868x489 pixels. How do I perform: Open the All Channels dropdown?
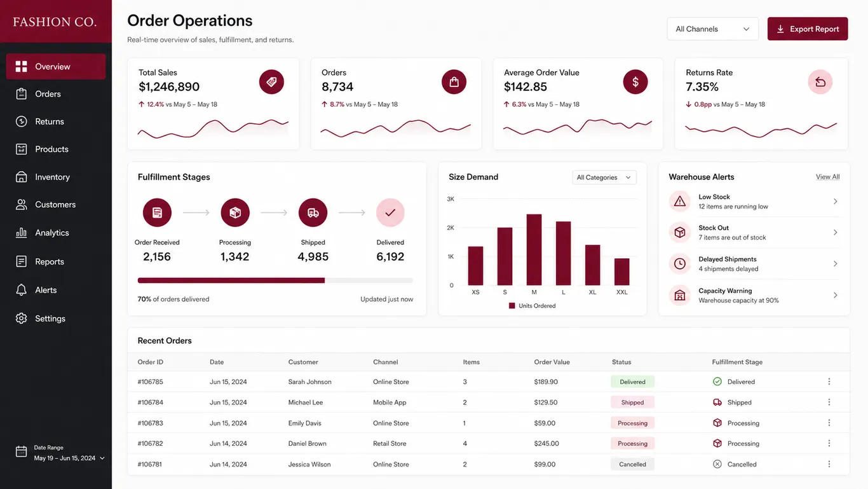click(x=712, y=29)
